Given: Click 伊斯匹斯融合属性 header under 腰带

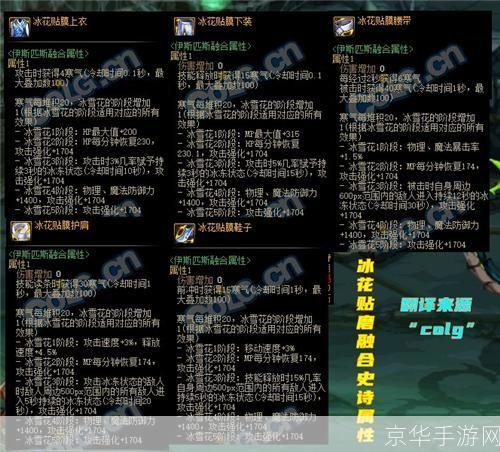Looking at the screenshot, I should point(373,49).
